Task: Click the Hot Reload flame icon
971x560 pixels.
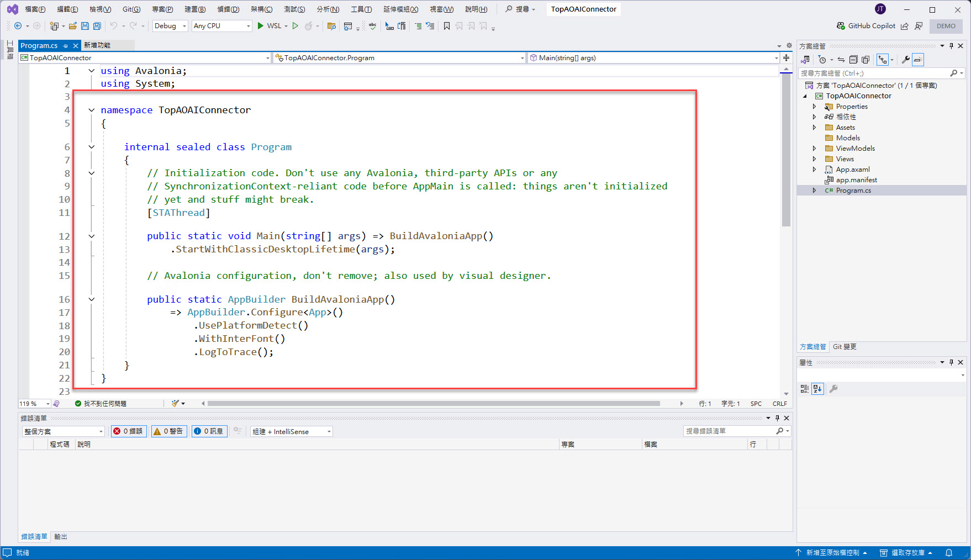Action: point(309,26)
